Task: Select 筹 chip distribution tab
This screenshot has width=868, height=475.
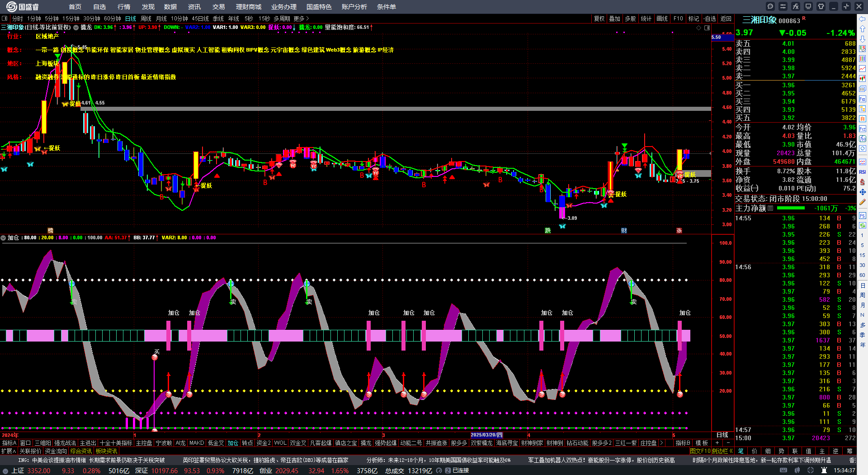Action: pyautogui.click(x=849, y=451)
